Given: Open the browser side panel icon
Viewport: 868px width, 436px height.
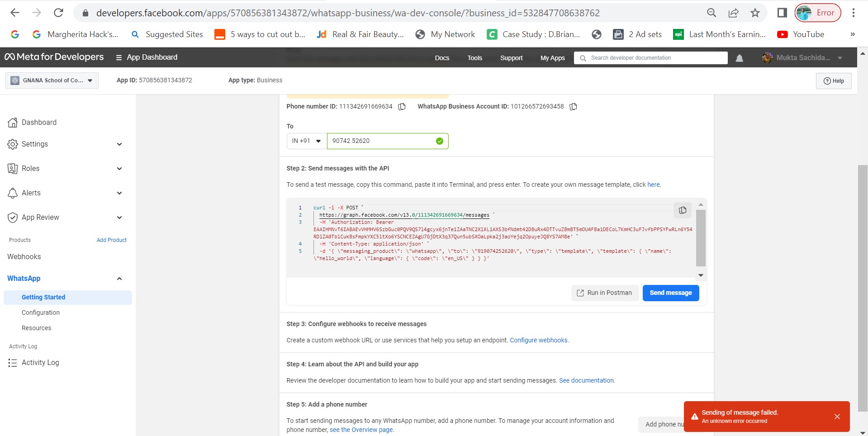Looking at the screenshot, I should coord(782,13).
